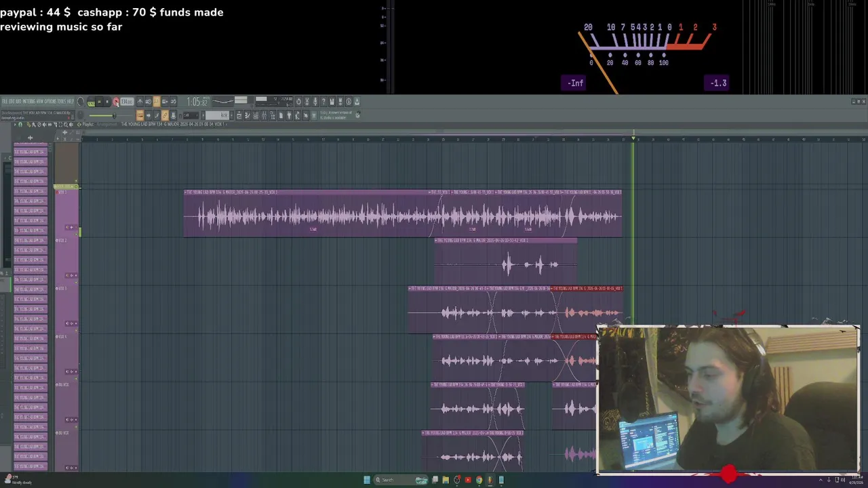Image resolution: width=868 pixels, height=488 pixels.
Task: Select the Draw pencil tool in playlist toolbar
Action: tap(28, 125)
